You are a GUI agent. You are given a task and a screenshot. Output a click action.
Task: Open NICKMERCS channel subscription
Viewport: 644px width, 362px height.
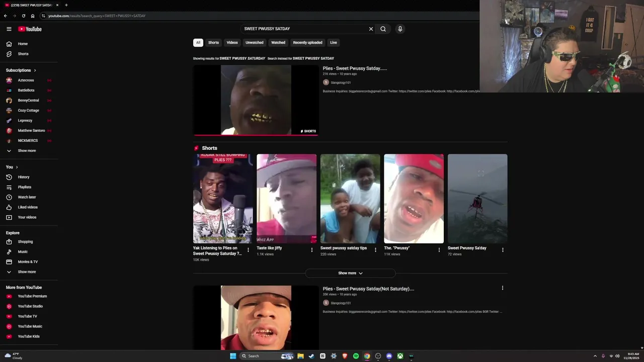29,141
